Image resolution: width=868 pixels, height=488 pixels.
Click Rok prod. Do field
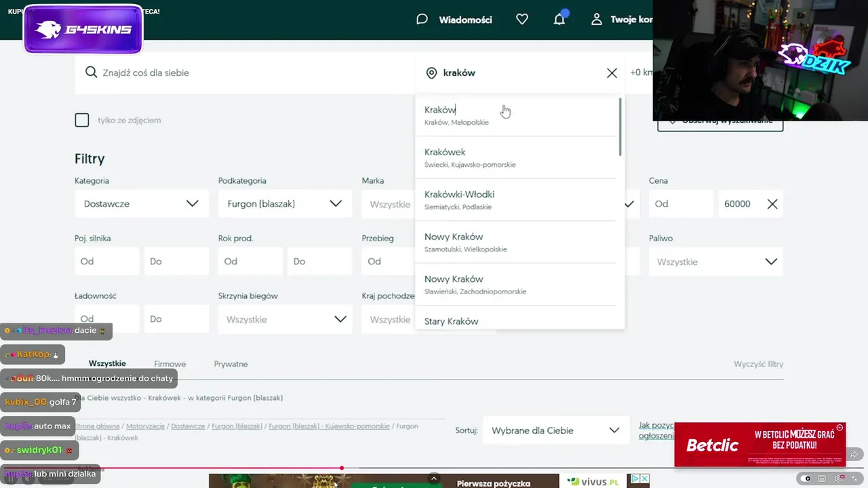point(319,262)
